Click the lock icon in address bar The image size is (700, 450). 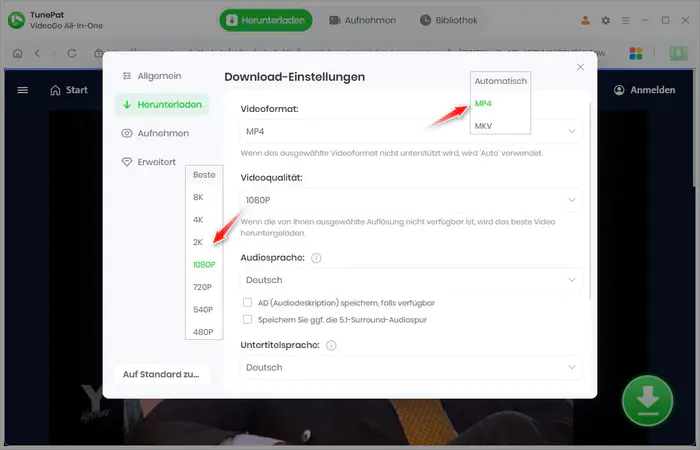[99, 54]
